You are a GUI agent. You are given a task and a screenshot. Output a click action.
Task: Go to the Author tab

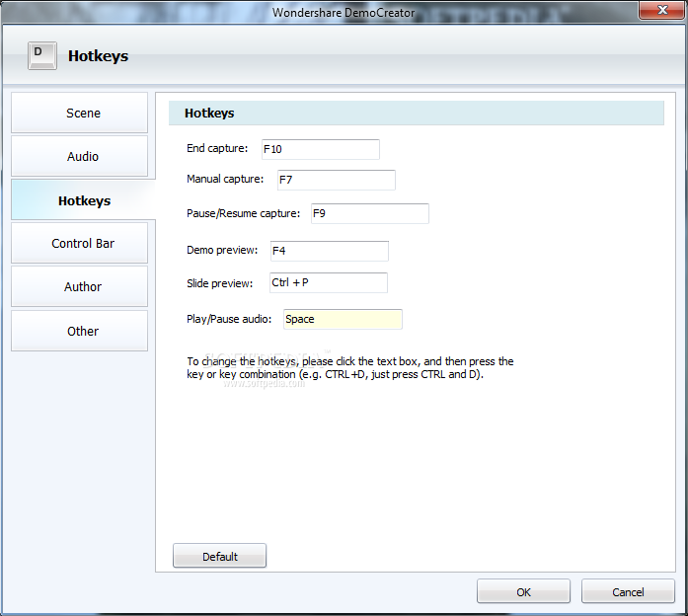pos(79,286)
